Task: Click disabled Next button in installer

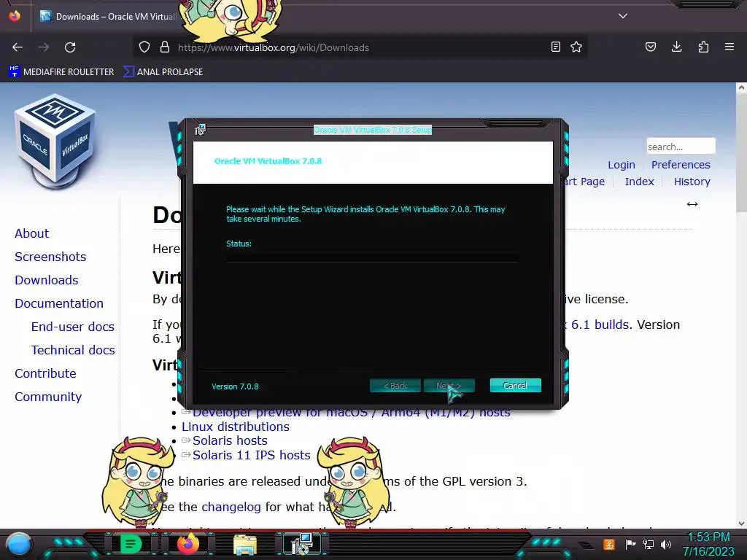Action: point(449,385)
